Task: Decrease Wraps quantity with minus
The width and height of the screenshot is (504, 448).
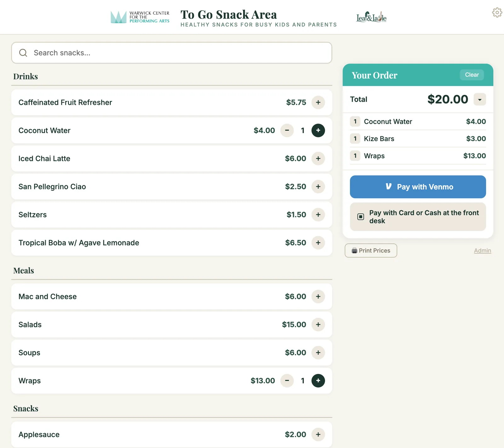Action: [x=287, y=381]
